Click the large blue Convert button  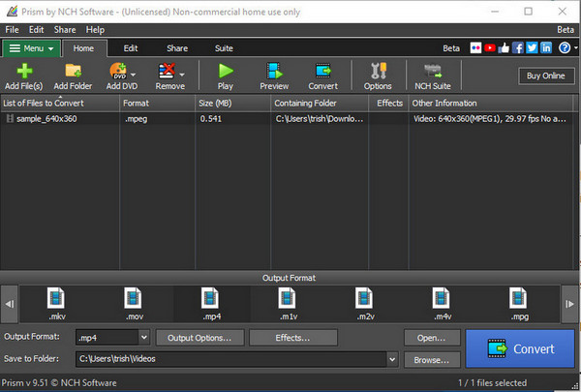pyautogui.click(x=520, y=348)
